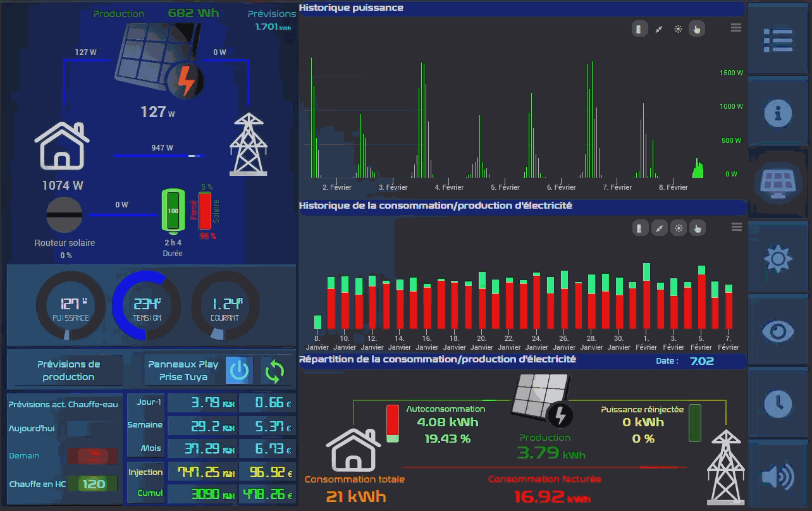Toggle the Panneaux Play power button

(x=239, y=371)
